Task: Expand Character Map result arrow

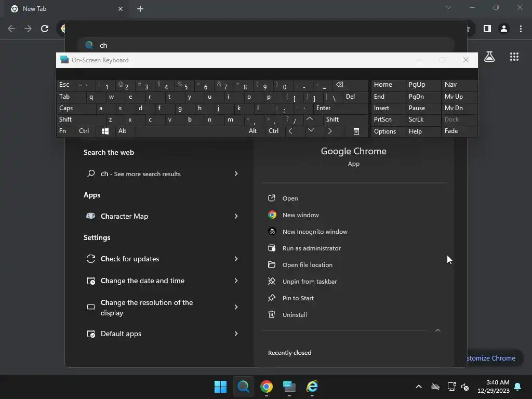Action: click(x=236, y=216)
